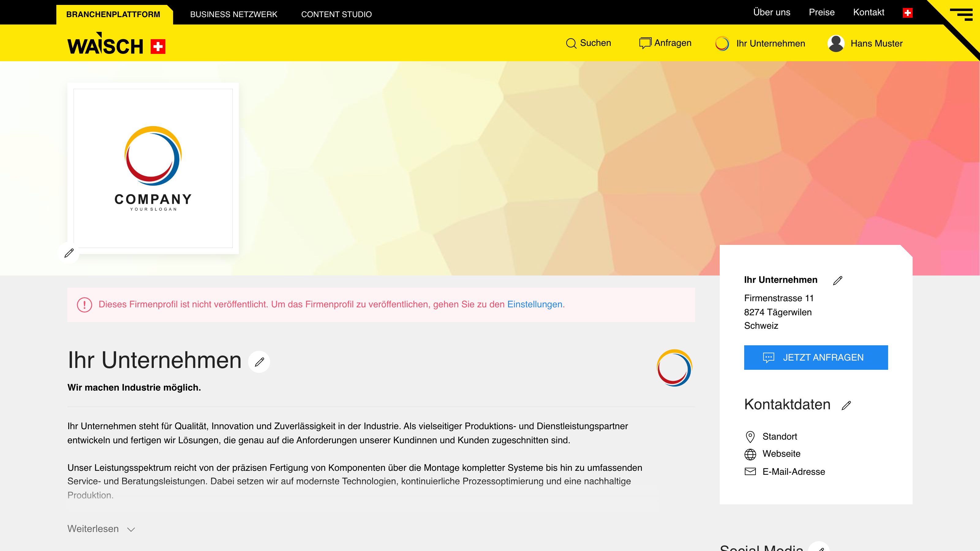
Task: Click the slogan 'Wir machen Industrie möglich.'
Action: (x=134, y=388)
